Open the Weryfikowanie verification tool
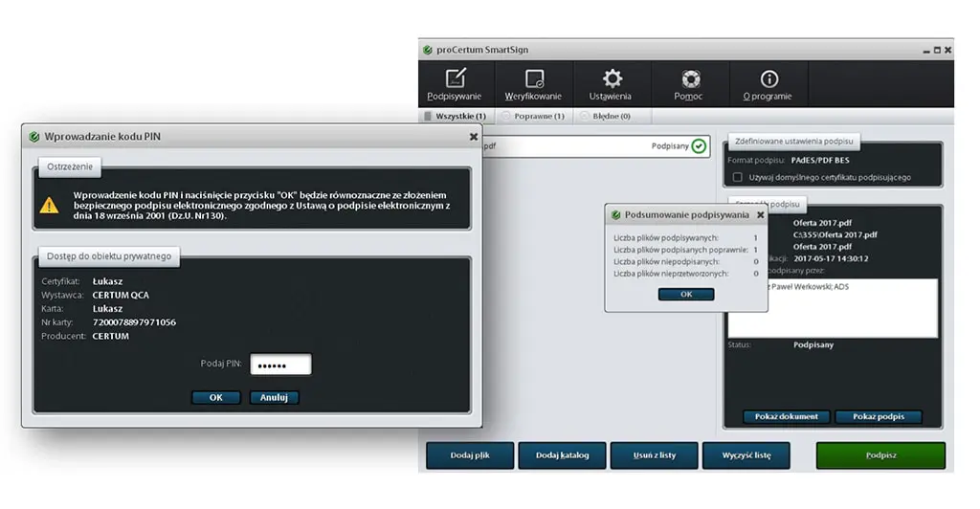980x509 pixels. (x=533, y=84)
